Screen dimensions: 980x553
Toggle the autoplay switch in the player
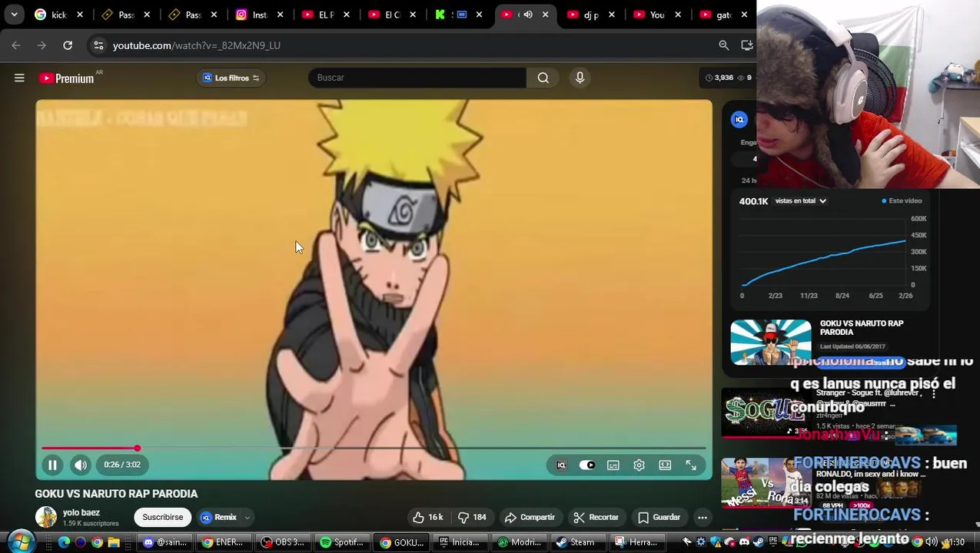[x=586, y=465]
